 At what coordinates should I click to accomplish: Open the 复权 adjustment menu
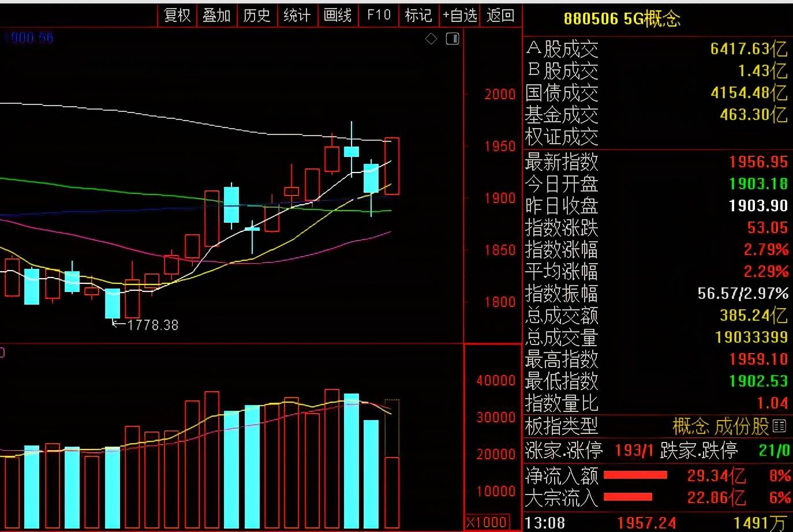[x=177, y=16]
